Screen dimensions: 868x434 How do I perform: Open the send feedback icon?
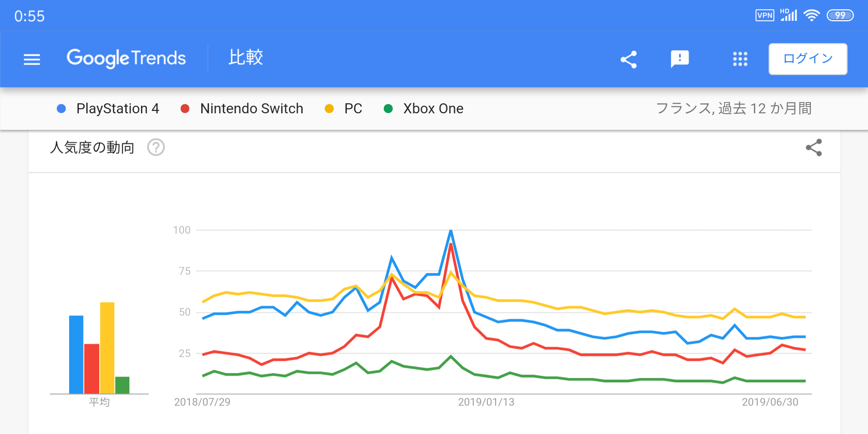pyautogui.click(x=680, y=59)
